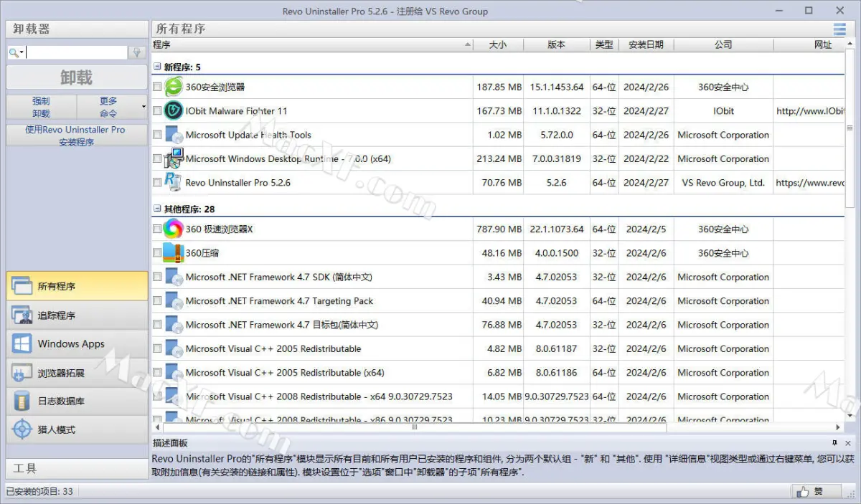Viewport: 861px width, 504px height.
Task: Collapse the 新程序: 5 group
Action: click(157, 67)
